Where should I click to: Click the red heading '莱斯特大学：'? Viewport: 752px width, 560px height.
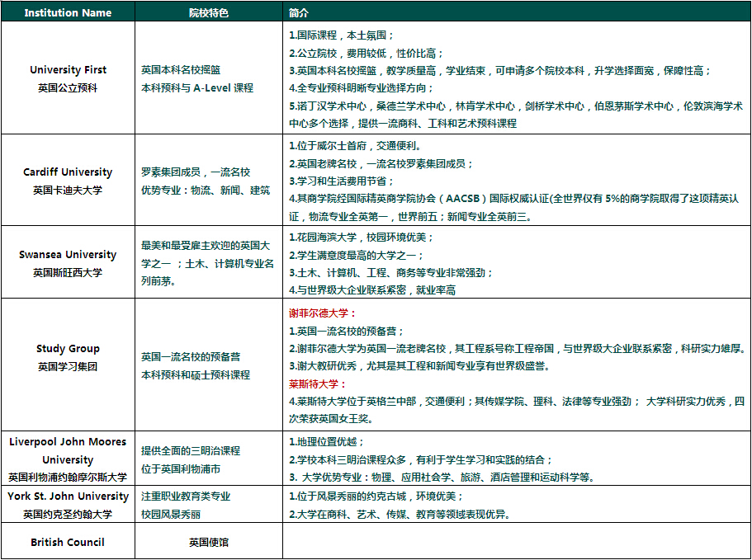click(318, 384)
